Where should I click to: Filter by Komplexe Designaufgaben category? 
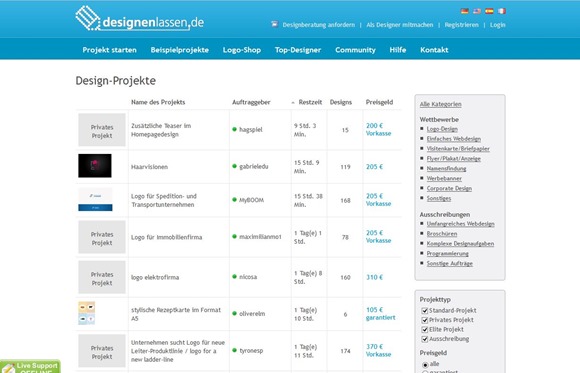460,244
